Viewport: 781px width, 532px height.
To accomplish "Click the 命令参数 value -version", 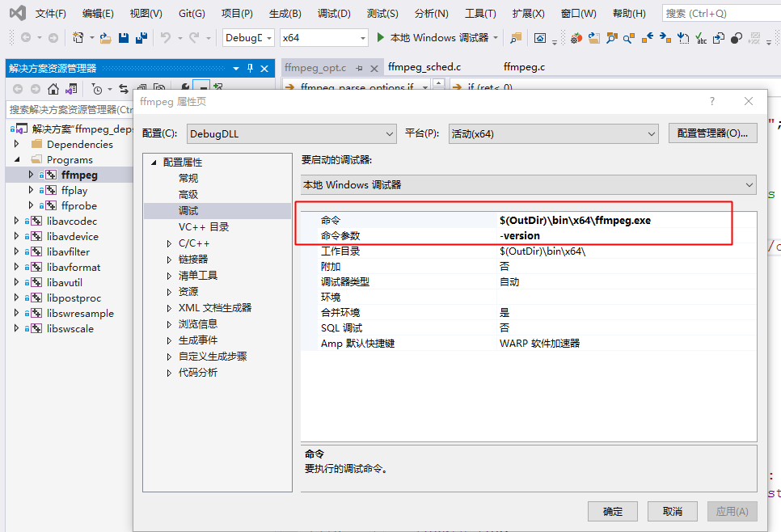I will pyautogui.click(x=520, y=235).
